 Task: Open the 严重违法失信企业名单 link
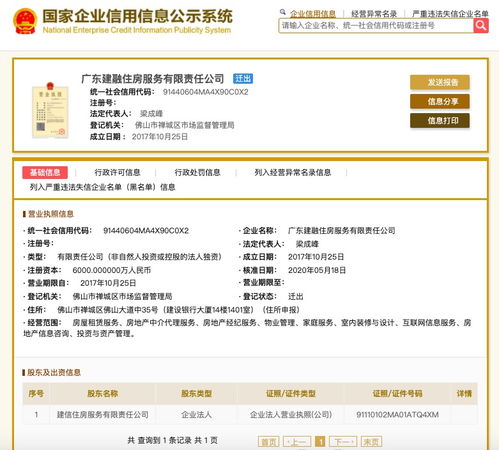[450, 14]
